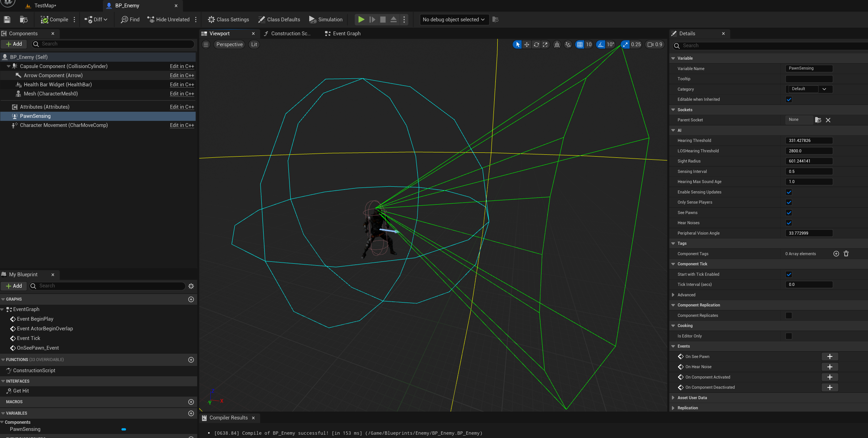Toggle Enable Sensing Updates checkbox
The width and height of the screenshot is (868, 438).
789,192
